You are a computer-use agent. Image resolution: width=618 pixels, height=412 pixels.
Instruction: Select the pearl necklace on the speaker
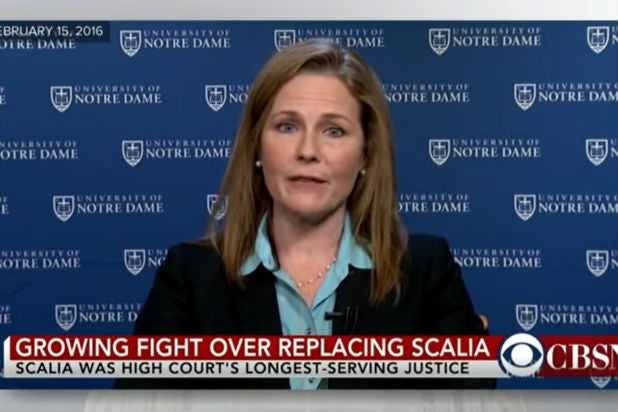tap(315, 274)
